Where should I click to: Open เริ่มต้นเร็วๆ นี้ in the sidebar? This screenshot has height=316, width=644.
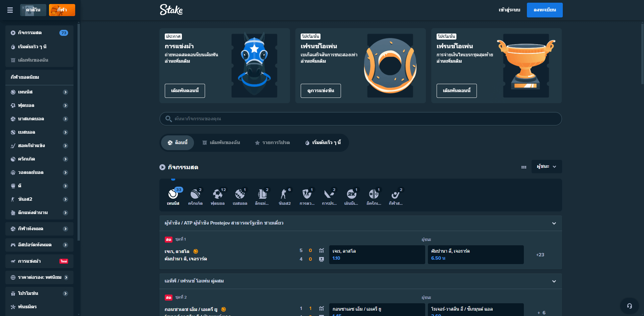[x=39, y=47]
